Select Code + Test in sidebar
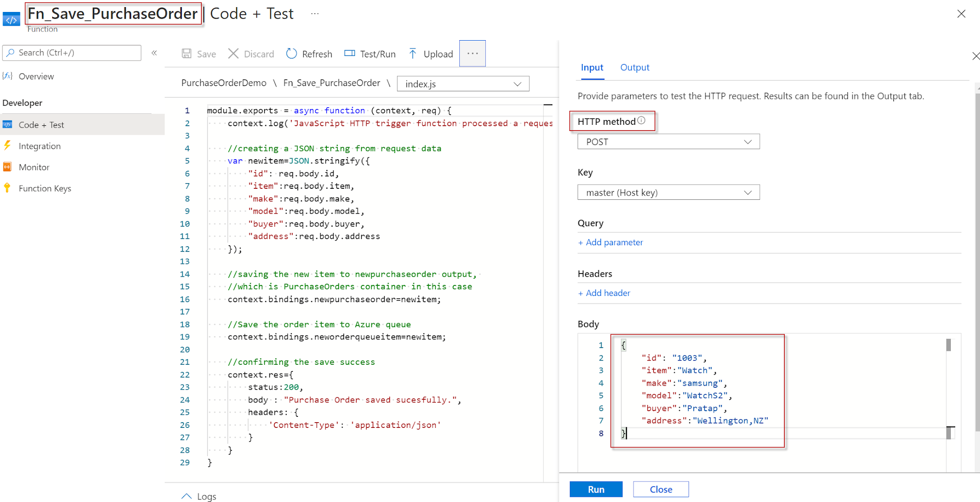This screenshot has height=502, width=980. click(x=41, y=124)
